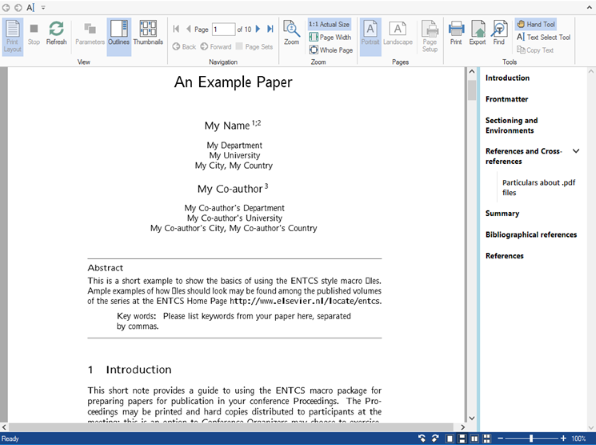596x445 pixels.
Task: Click the '1 Introduction' section heading
Action: pos(130,370)
